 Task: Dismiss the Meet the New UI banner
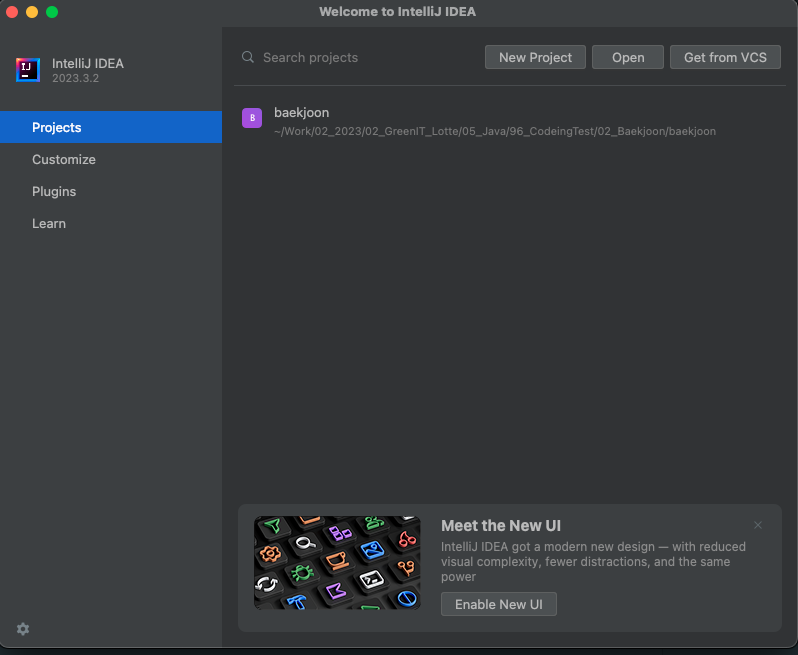(x=758, y=525)
